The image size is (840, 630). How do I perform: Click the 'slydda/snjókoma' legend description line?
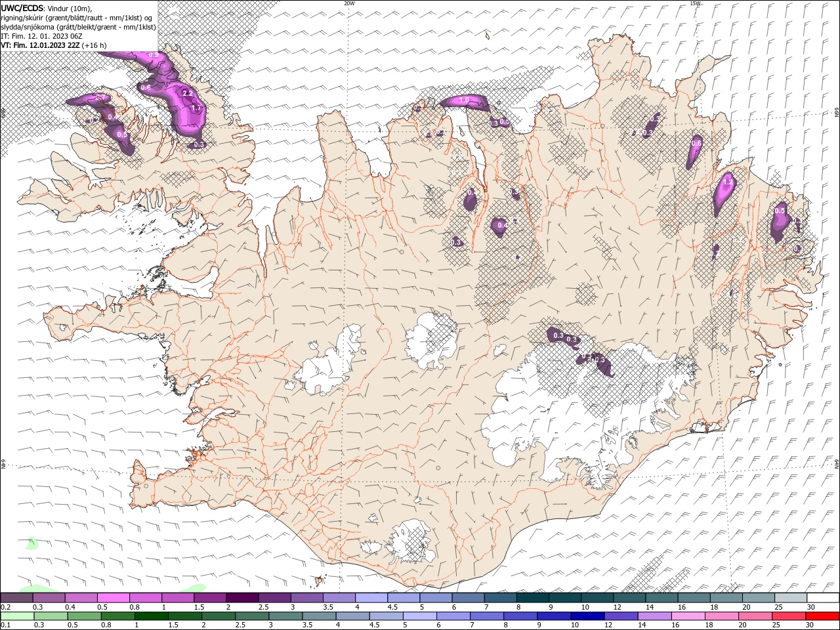pyautogui.click(x=78, y=27)
